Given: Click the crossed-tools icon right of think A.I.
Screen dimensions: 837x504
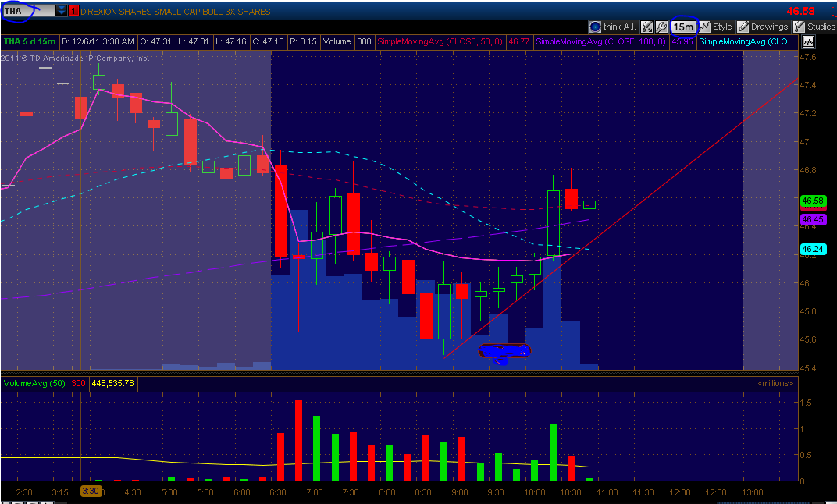Looking at the screenshot, I should pos(646,27).
